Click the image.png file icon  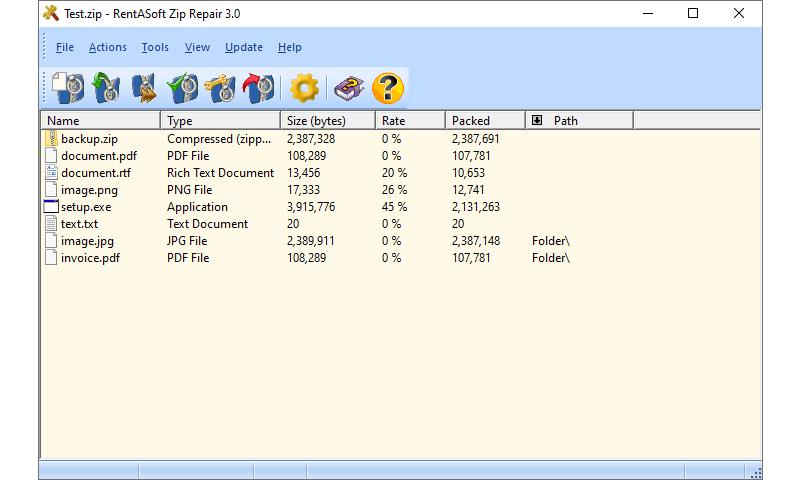coord(52,190)
